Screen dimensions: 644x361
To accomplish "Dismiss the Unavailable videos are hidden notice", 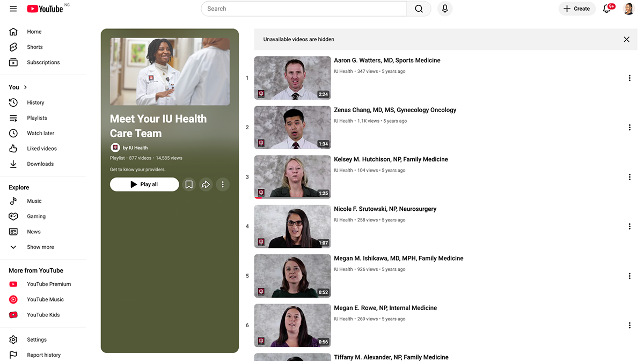I will click(626, 39).
